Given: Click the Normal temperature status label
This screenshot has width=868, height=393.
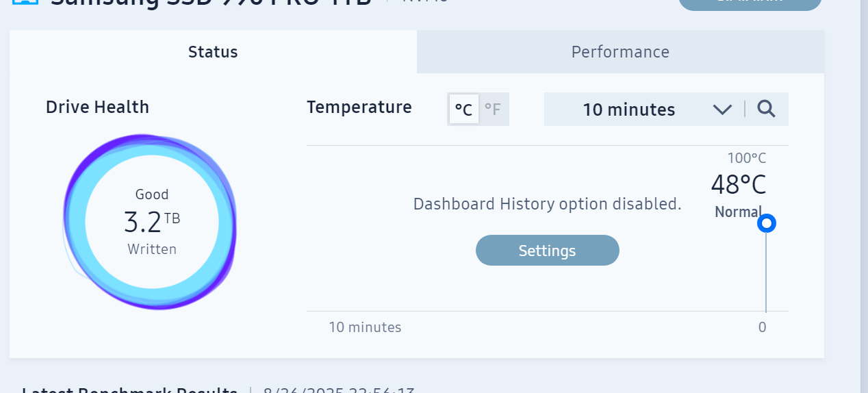Looking at the screenshot, I should point(739,212).
